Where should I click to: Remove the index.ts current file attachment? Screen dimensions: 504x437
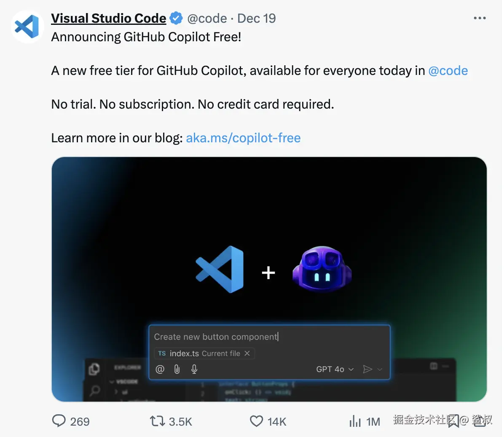coord(247,353)
